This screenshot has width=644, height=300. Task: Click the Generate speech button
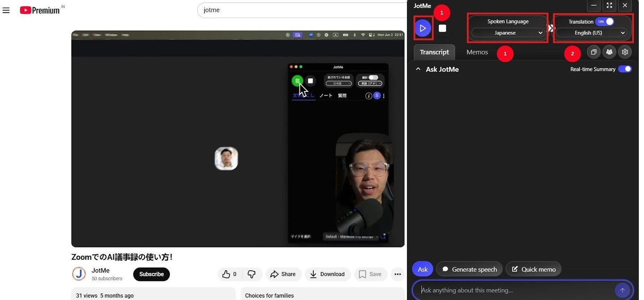click(469, 269)
